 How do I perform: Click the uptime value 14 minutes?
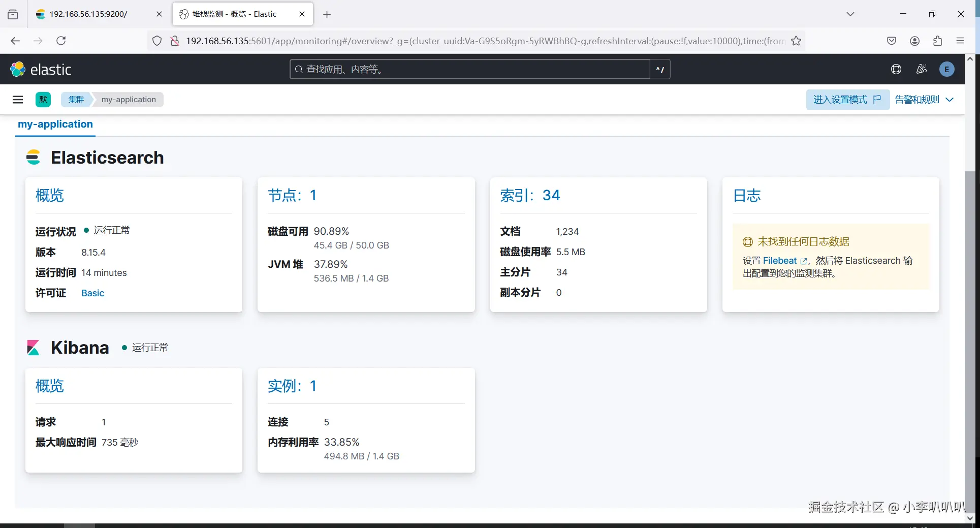pos(104,273)
